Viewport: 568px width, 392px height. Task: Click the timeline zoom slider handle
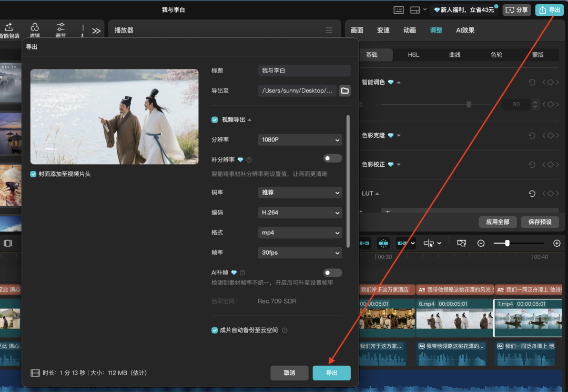507,243
